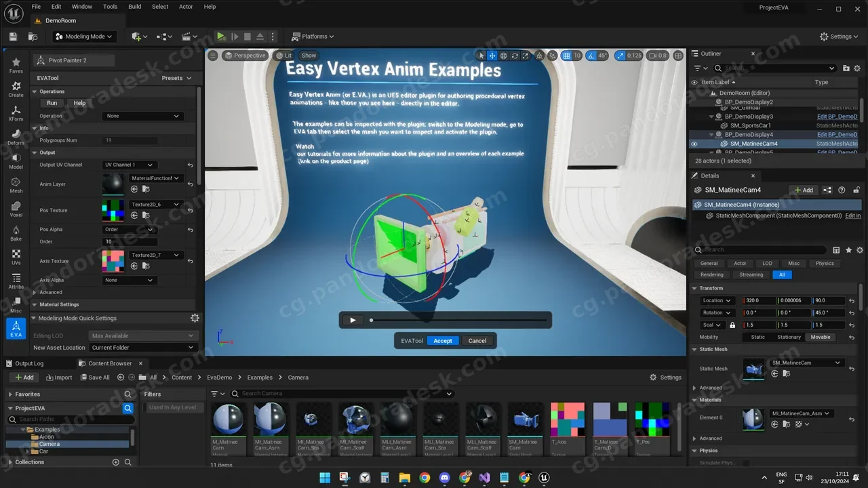This screenshot has width=868, height=488.
Task: Open the Presets dropdown in EVATool
Action: tap(176, 78)
